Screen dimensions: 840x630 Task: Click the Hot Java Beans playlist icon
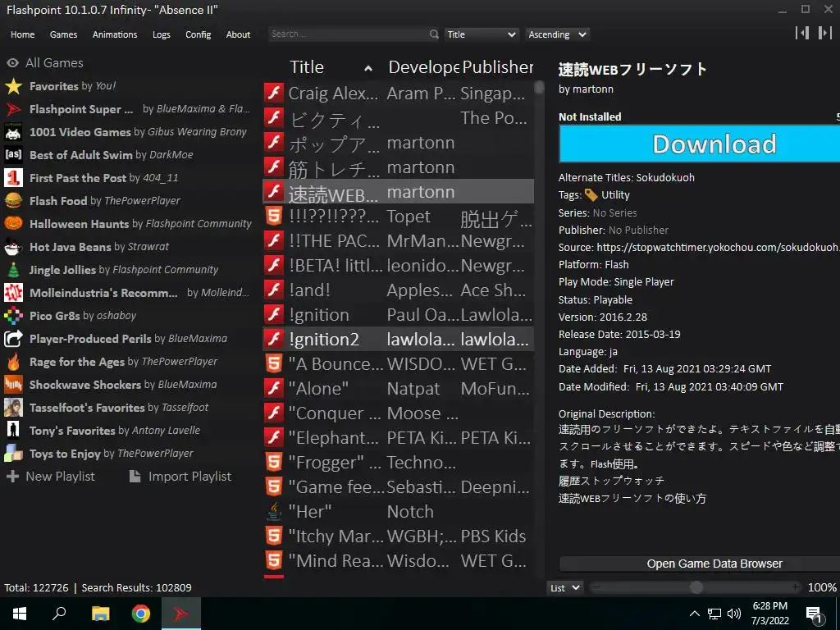13,247
